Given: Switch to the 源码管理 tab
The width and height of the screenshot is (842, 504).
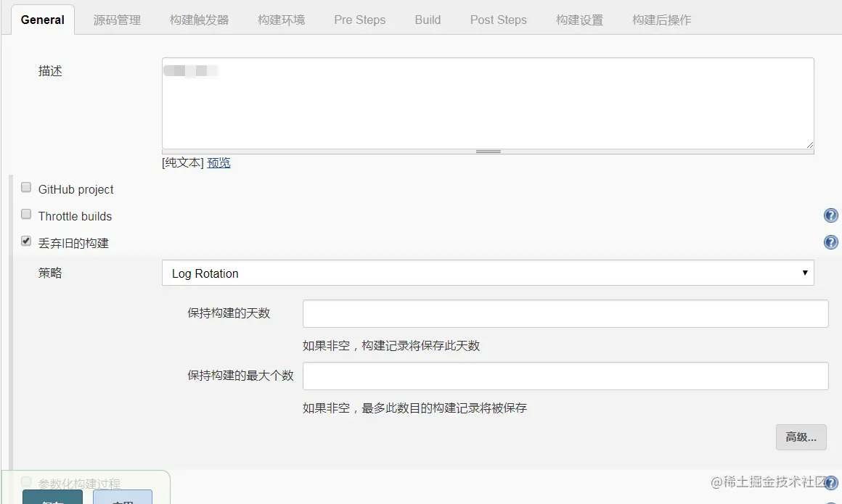Looking at the screenshot, I should click(x=118, y=20).
